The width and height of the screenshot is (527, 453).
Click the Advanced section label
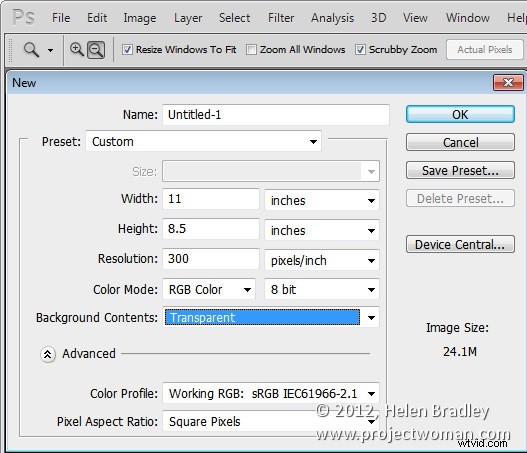coord(89,354)
